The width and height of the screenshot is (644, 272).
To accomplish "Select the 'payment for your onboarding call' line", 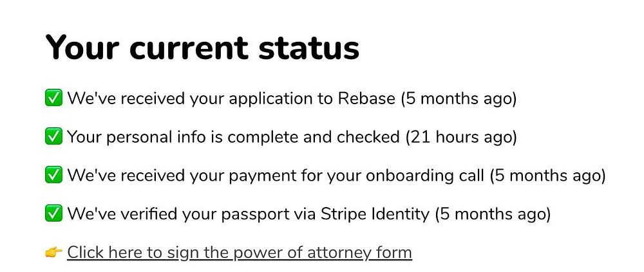I will (x=277, y=176).
